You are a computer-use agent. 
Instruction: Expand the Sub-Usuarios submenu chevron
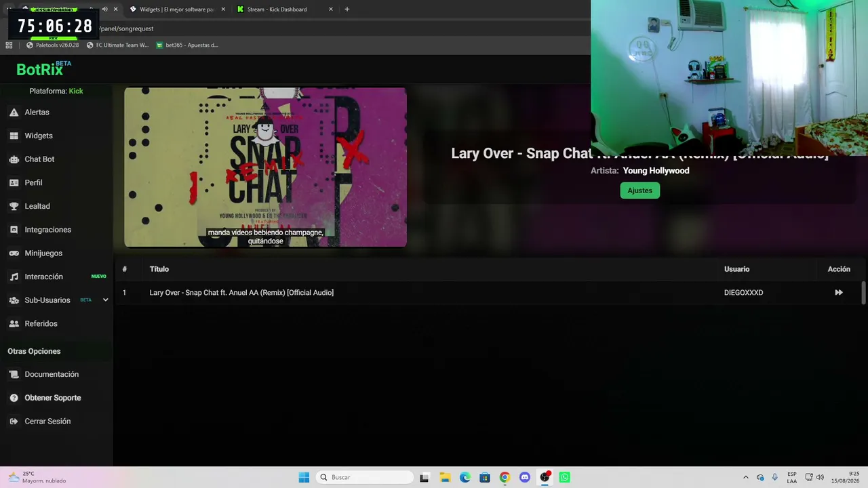[x=105, y=300]
